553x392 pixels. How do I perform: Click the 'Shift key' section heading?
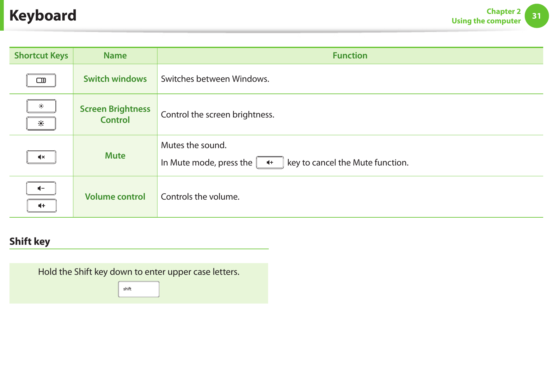(30, 241)
